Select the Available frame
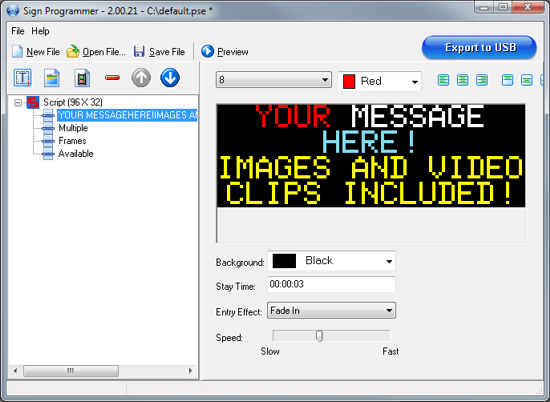The width and height of the screenshot is (550, 402). coord(76,154)
